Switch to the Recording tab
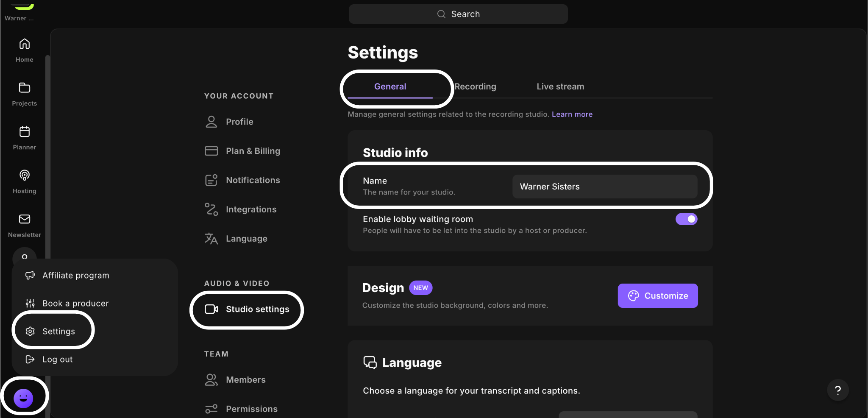 tap(475, 86)
